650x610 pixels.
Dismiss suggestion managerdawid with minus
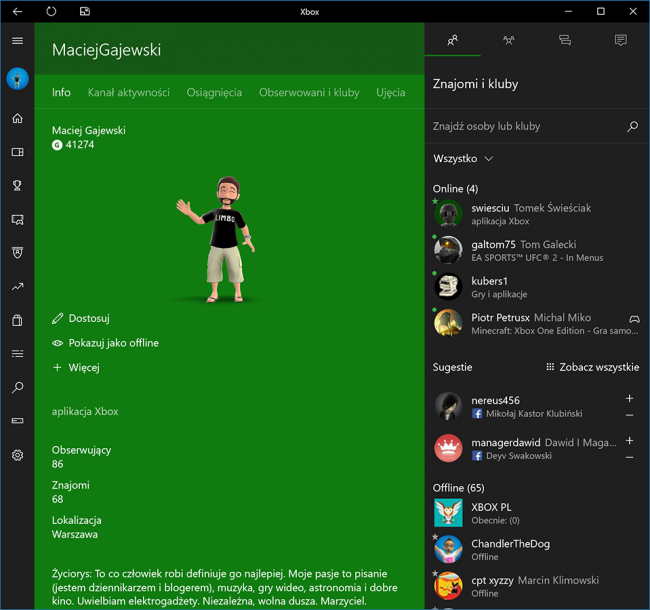click(629, 457)
